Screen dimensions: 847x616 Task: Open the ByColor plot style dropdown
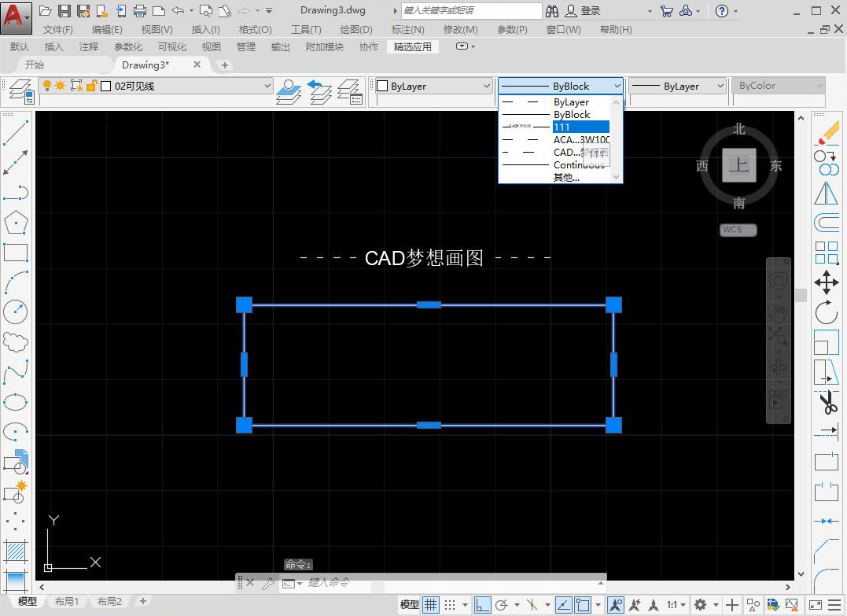pyautogui.click(x=819, y=86)
